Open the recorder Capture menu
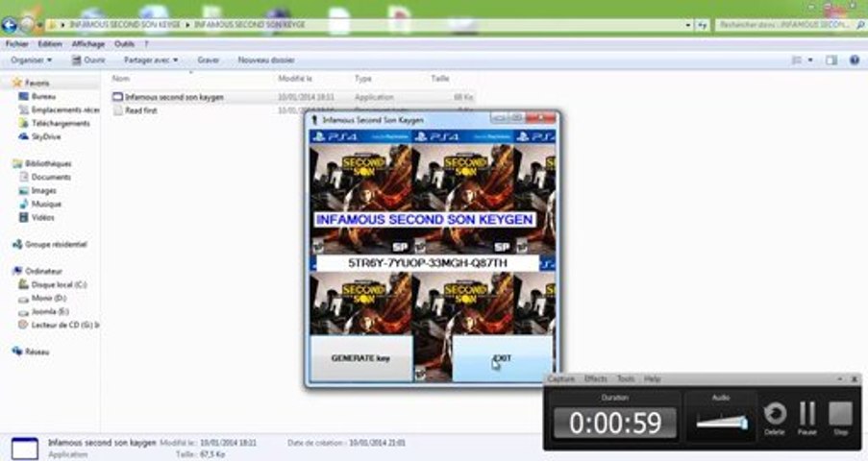The width and height of the screenshot is (868, 461). [x=561, y=378]
